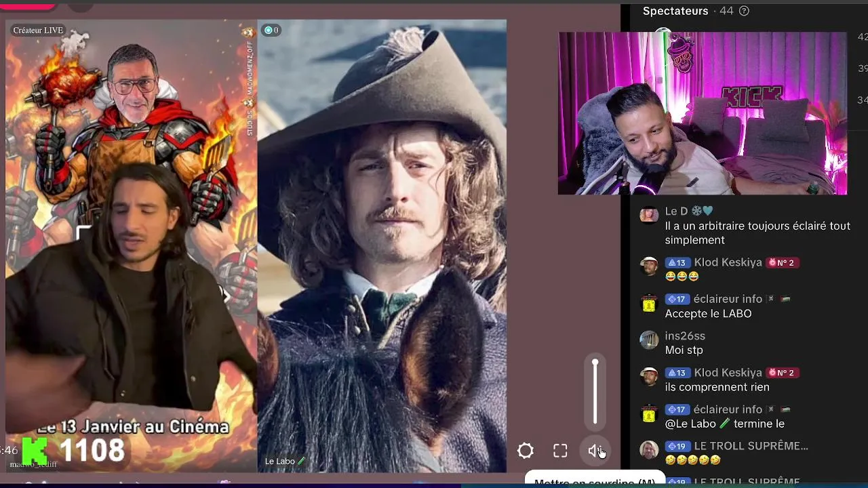Click éclaireur info name above '@Le Labo termine le'

click(728, 409)
